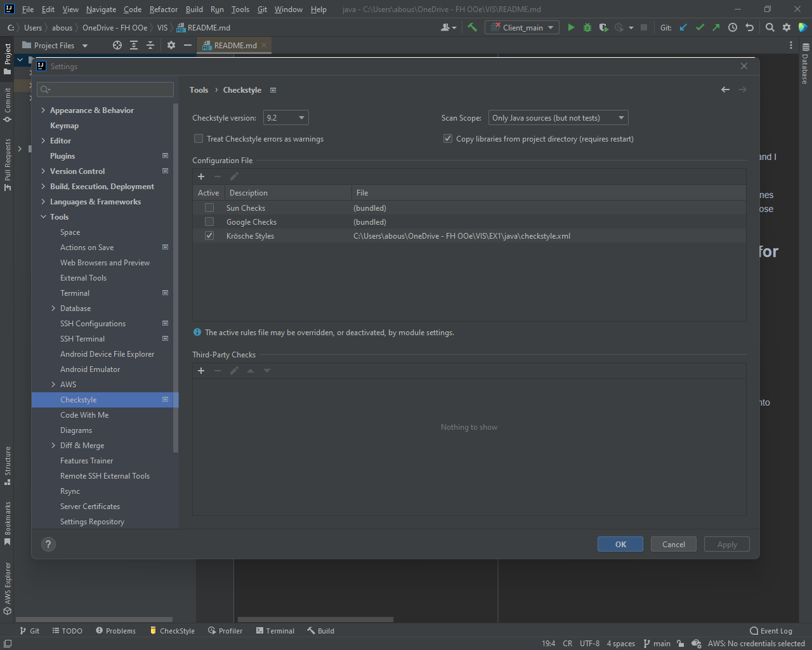
Task: Open the Terminal tool window
Action: (x=275, y=631)
